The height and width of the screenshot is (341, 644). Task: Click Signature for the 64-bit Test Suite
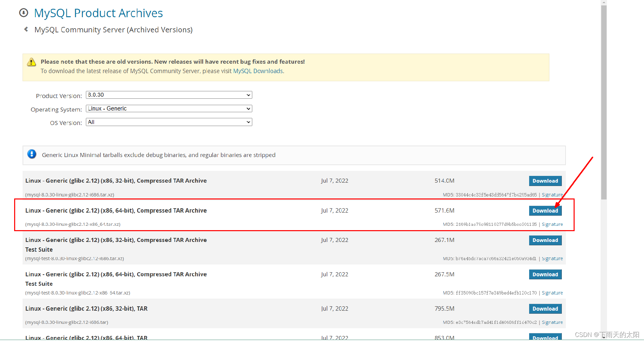pos(552,292)
